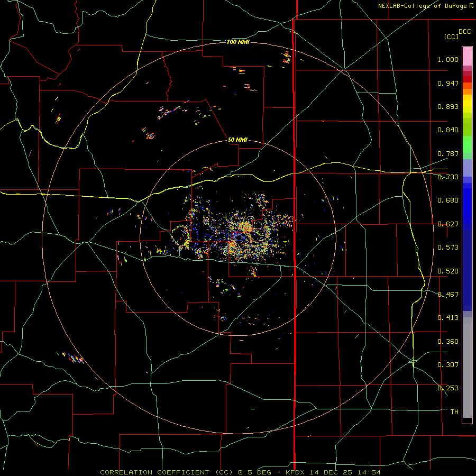Click the 0.413 scale value

(x=448, y=318)
